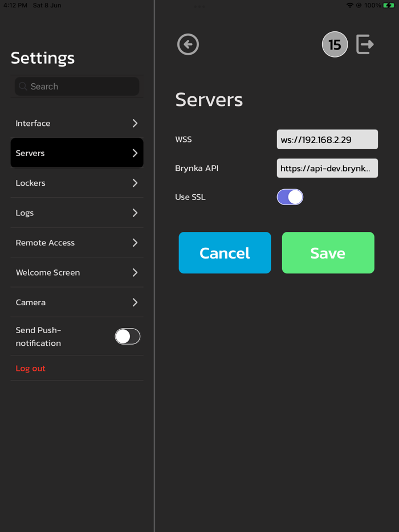Screen dimensions: 399x532
Task: Check the battery status icon
Action: coord(389,6)
